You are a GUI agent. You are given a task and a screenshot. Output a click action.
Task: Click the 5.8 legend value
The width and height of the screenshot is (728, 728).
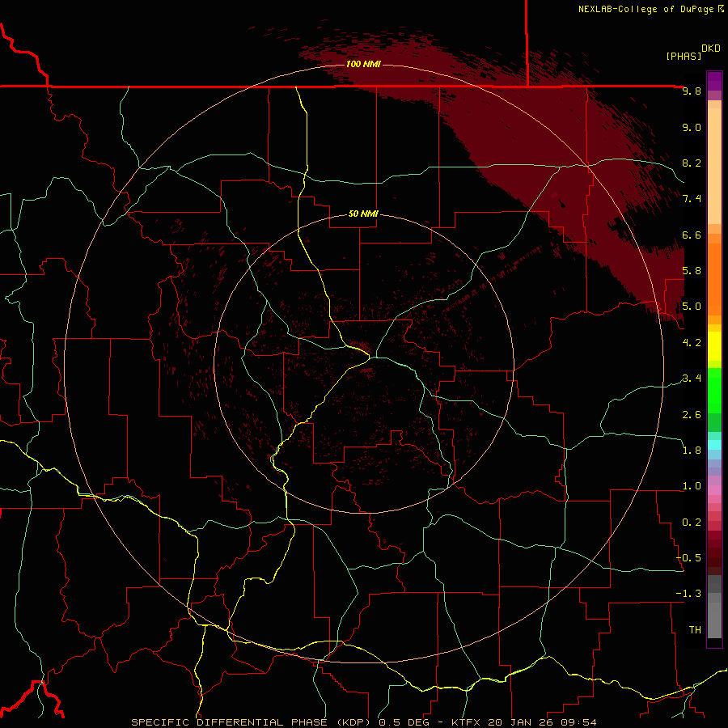(x=692, y=271)
